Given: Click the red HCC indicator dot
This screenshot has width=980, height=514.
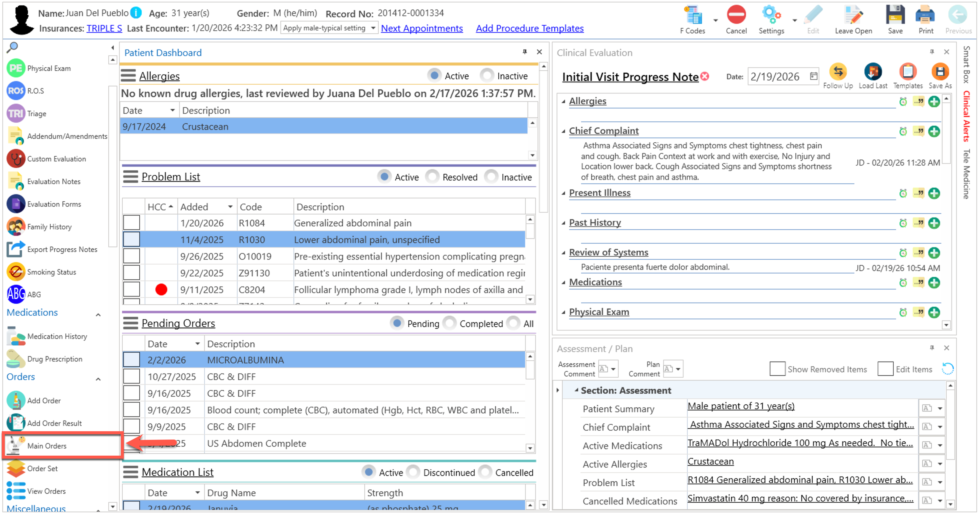Looking at the screenshot, I should (x=161, y=289).
